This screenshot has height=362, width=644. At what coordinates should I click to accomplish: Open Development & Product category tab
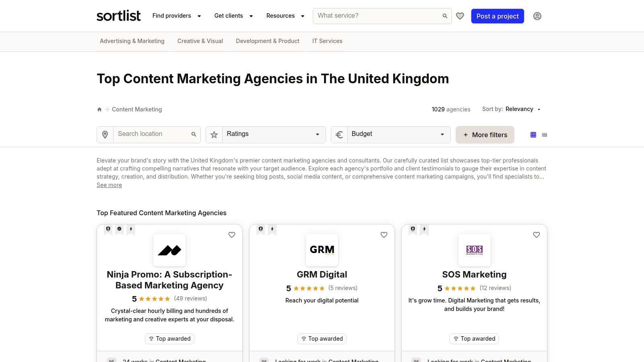coord(268,41)
